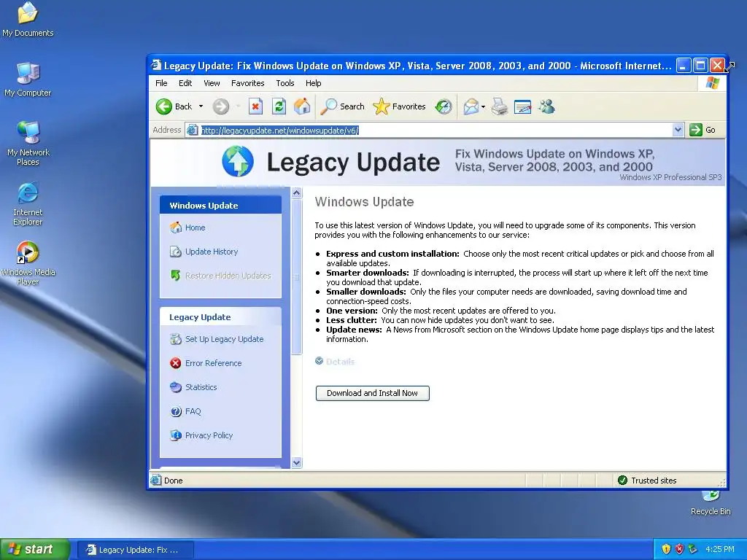Open Set Up Legacy Update link
The image size is (747, 560).
(225, 339)
